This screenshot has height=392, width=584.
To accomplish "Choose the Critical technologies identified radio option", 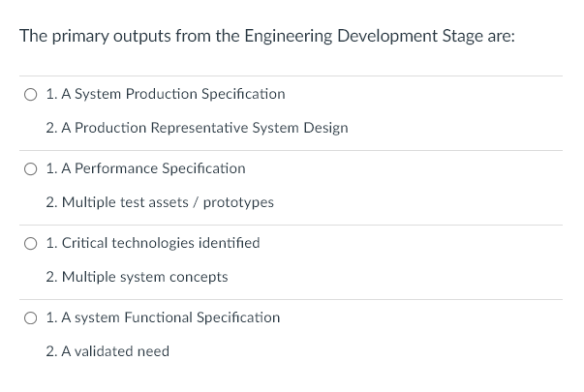I will tap(31, 243).
